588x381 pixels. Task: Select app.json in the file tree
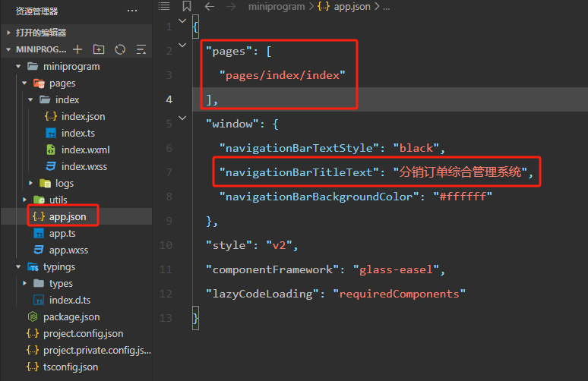click(x=68, y=216)
